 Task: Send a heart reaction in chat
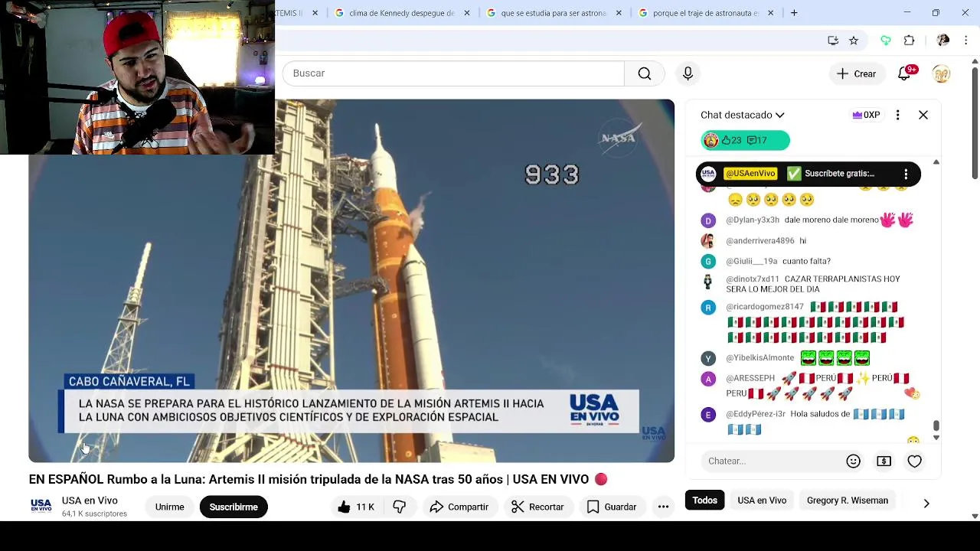click(914, 461)
